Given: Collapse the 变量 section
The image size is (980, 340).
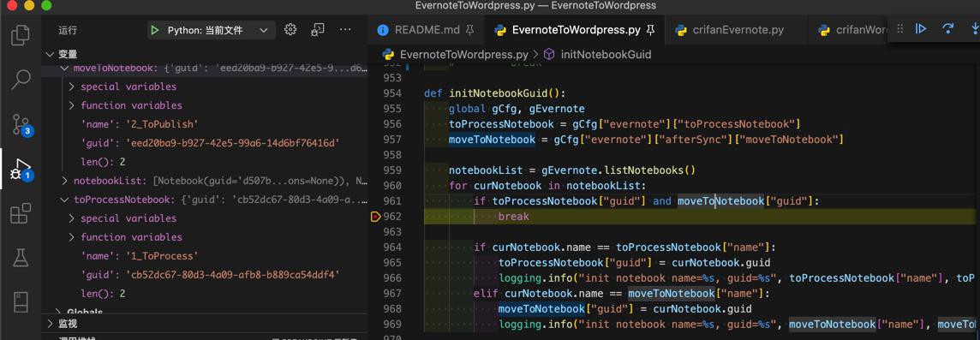Looking at the screenshot, I should (50, 54).
